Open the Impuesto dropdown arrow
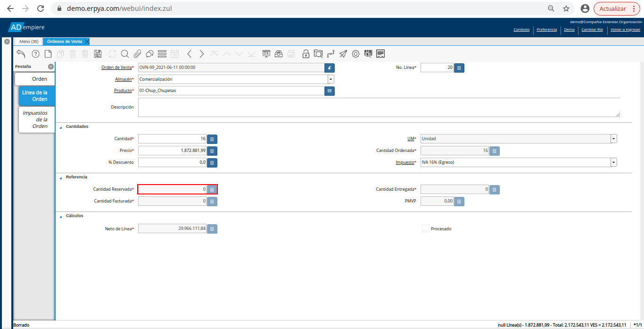 coord(614,162)
